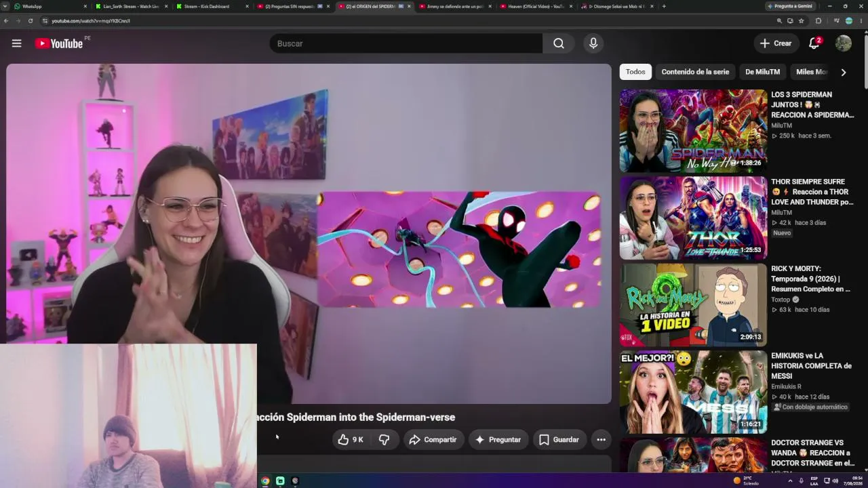This screenshot has height=488, width=868.
Task: Select the De MiluTM chip
Action: 762,72
